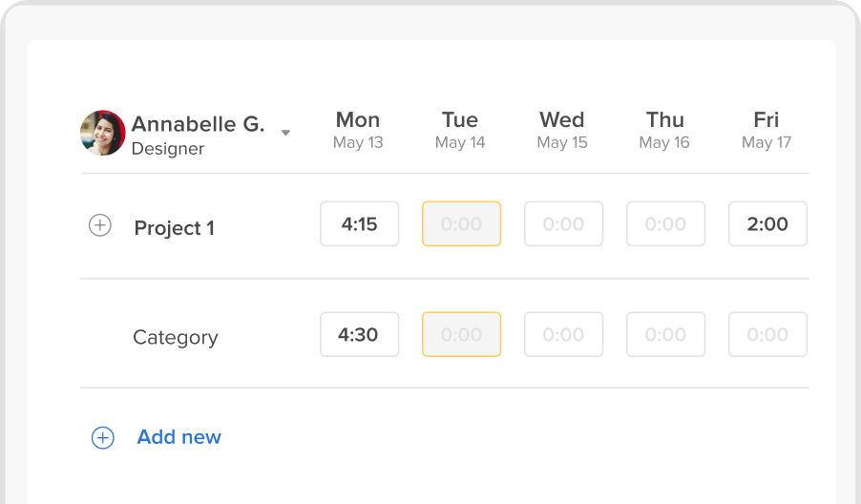The image size is (861, 504).
Task: Select Category Friday time field
Action: pyautogui.click(x=767, y=334)
